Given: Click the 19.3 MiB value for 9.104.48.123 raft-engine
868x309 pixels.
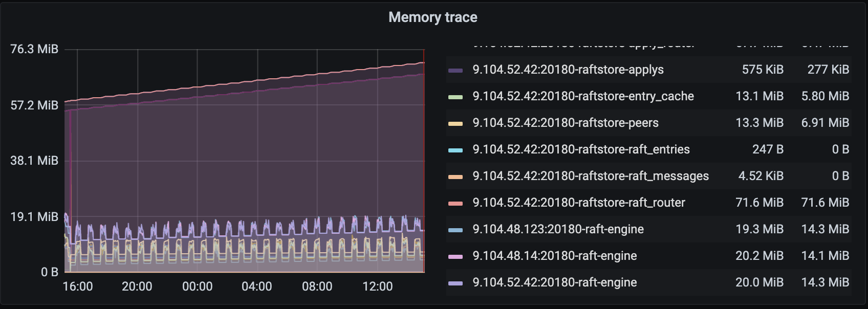Looking at the screenshot, I should (759, 229).
